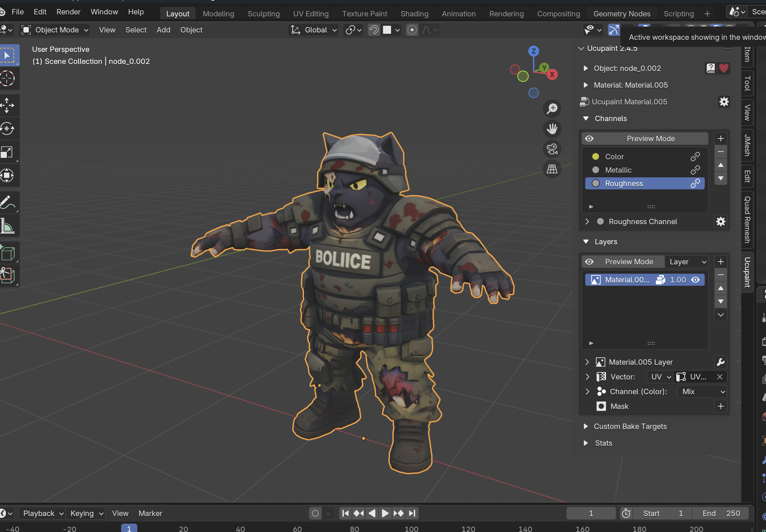766x532 pixels.
Task: Select the Rotate tool
Action: click(7, 128)
